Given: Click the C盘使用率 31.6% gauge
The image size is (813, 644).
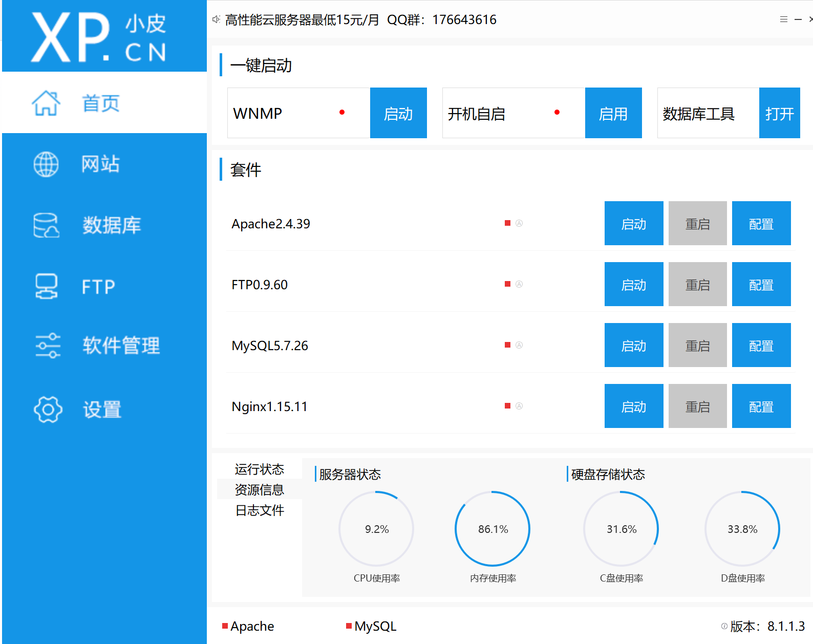Looking at the screenshot, I should [621, 529].
